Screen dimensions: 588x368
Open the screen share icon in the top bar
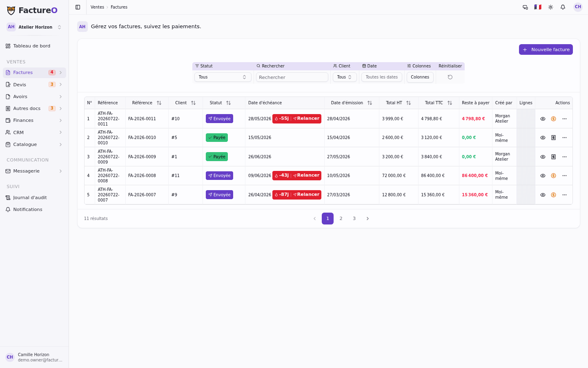click(525, 7)
